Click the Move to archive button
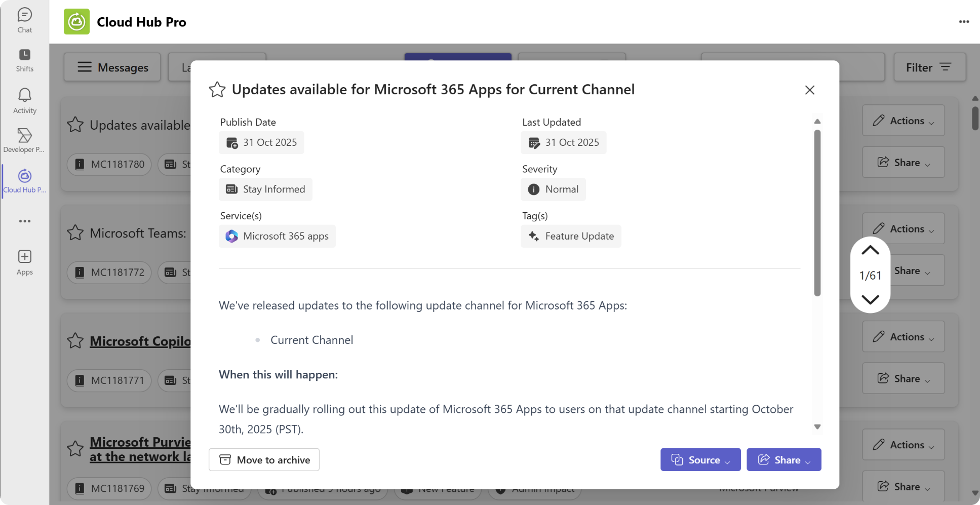 [x=263, y=459]
